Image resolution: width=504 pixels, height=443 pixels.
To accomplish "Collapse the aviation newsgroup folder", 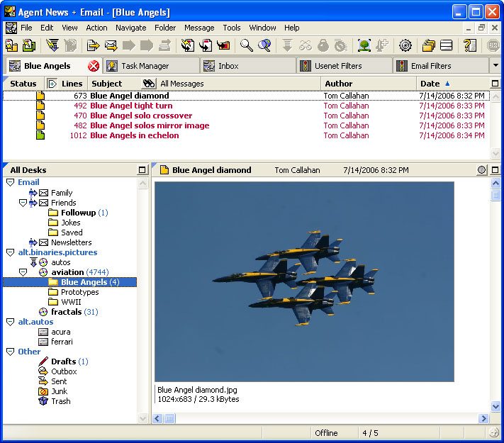I will (23, 272).
